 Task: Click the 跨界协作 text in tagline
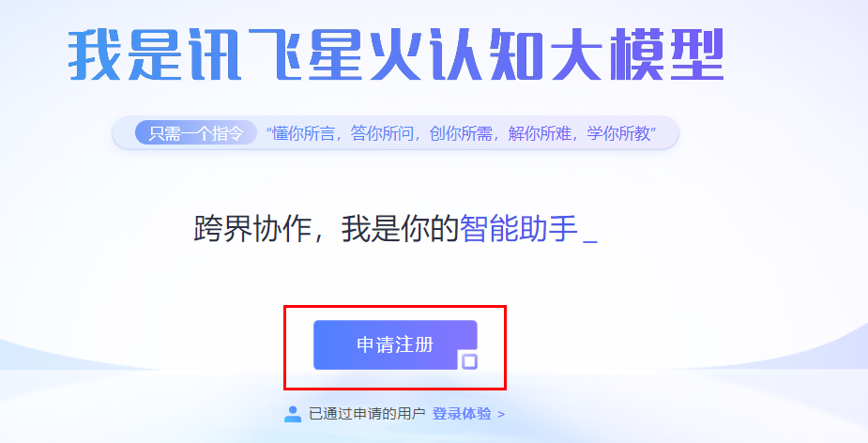click(252, 228)
